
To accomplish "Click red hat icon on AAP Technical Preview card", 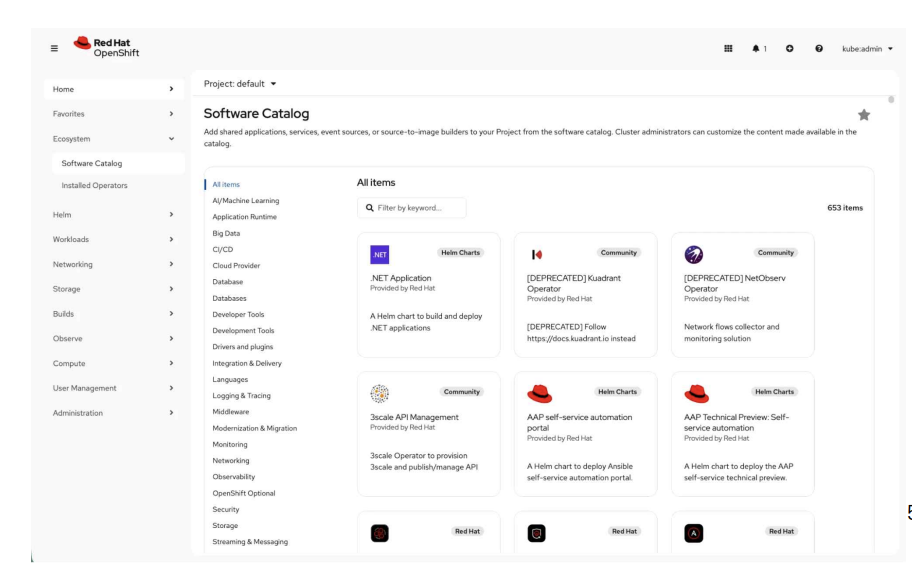I will point(696,394).
